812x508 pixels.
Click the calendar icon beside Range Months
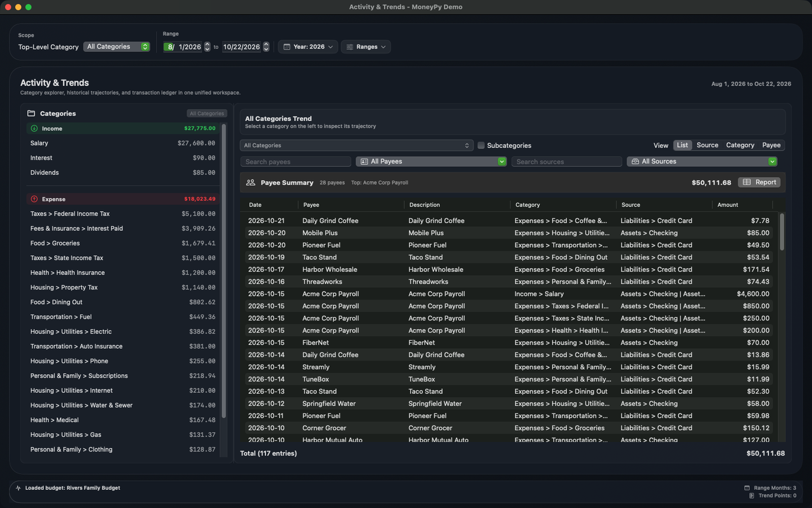pyautogui.click(x=747, y=488)
